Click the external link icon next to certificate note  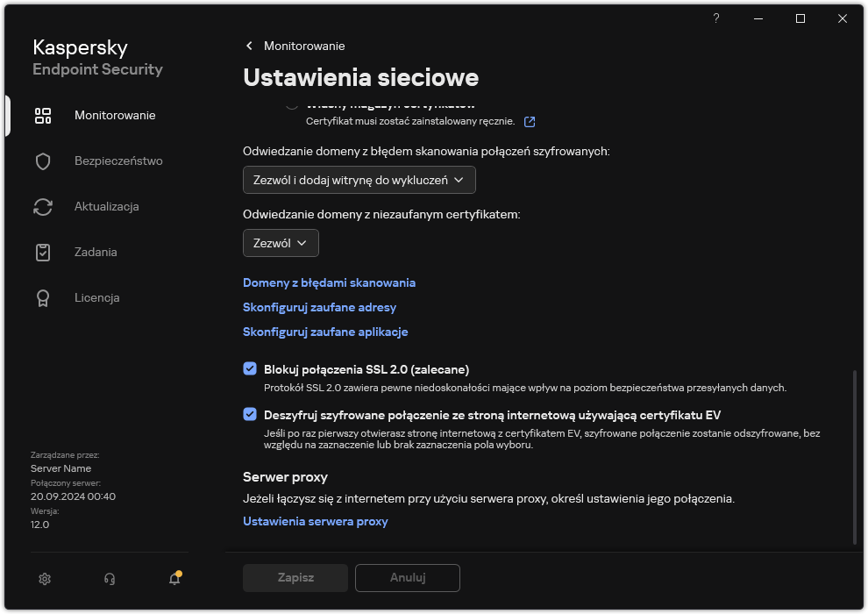click(x=530, y=122)
